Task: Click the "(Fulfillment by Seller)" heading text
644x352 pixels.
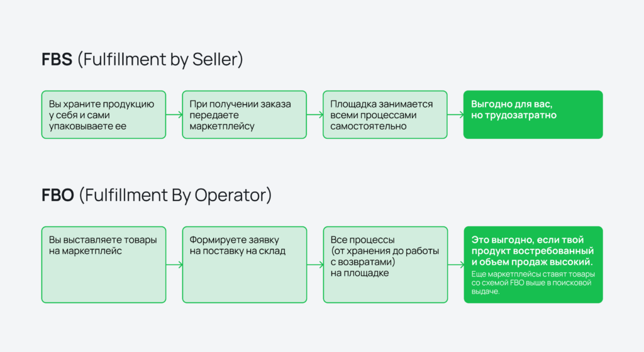Action: [x=160, y=60]
